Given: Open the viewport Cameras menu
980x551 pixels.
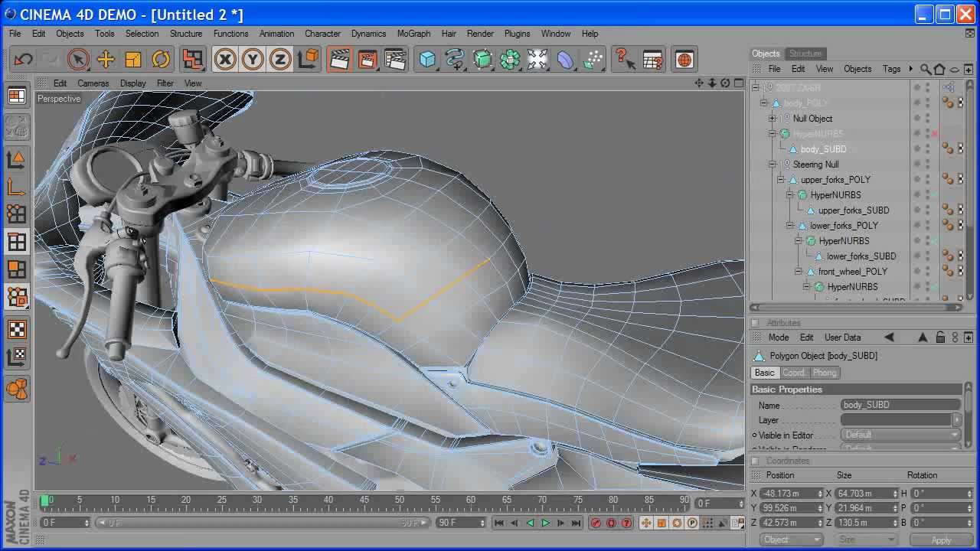Looking at the screenshot, I should point(93,83).
